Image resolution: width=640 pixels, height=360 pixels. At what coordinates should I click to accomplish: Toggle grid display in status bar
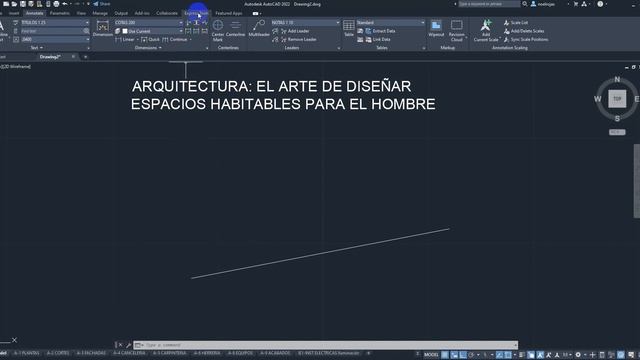[445, 355]
